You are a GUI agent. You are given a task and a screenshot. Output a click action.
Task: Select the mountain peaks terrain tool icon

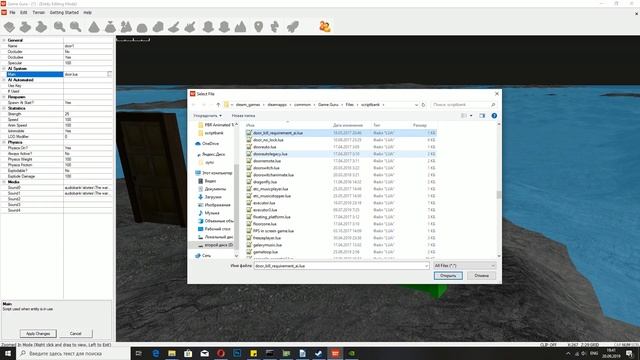tap(240, 27)
